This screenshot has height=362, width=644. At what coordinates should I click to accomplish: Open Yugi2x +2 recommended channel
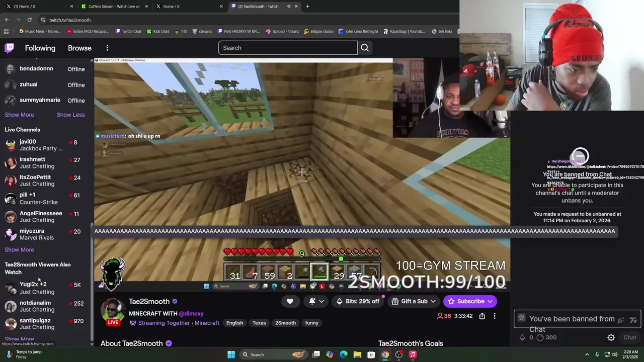coord(46,288)
